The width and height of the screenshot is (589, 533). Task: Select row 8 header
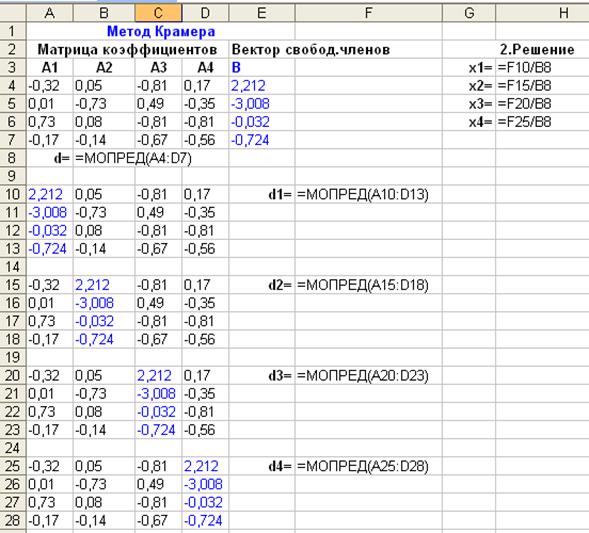click(x=13, y=158)
